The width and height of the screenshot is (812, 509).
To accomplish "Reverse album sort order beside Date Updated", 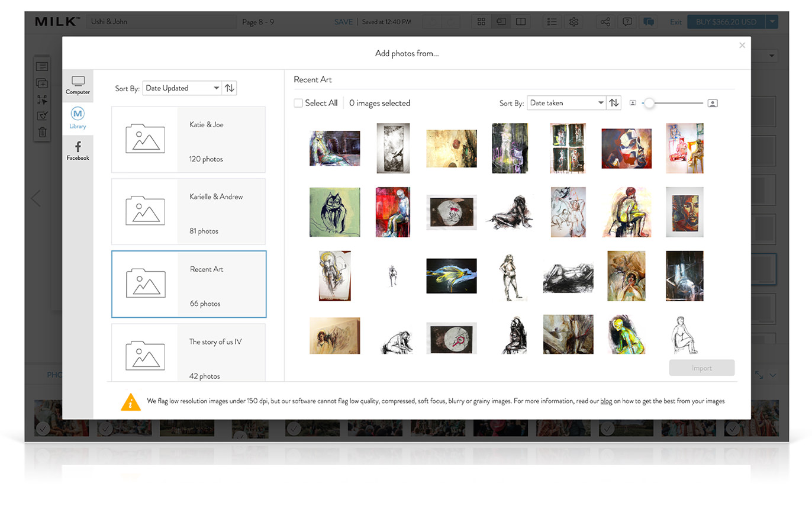I will click(x=229, y=88).
